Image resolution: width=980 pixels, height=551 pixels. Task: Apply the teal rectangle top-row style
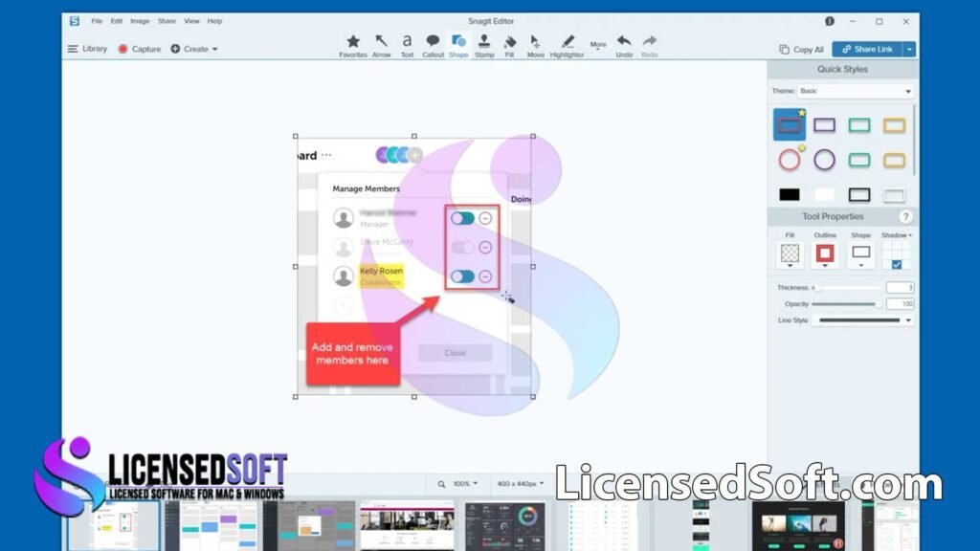[859, 125]
